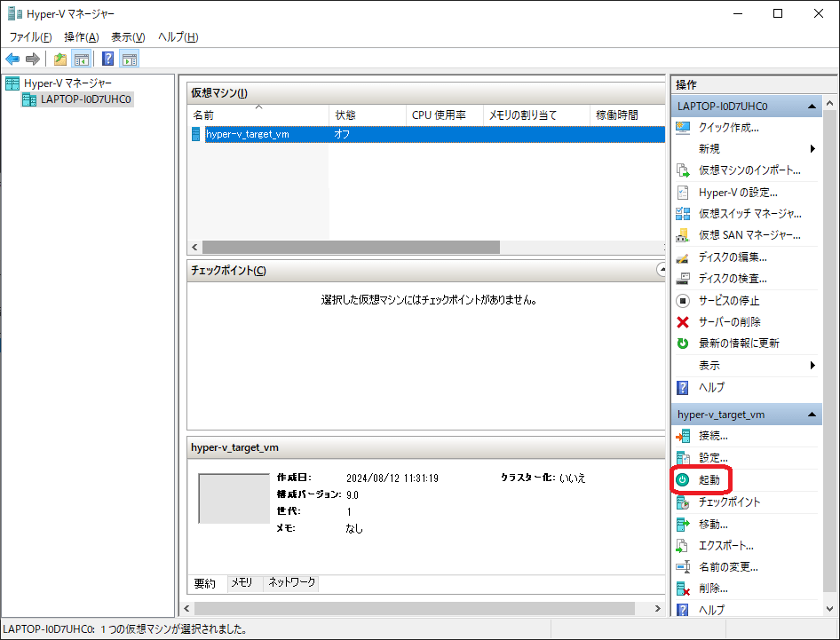The width and height of the screenshot is (840, 640).
Task: Click actions pane scroll down arrow
Action: 830,609
